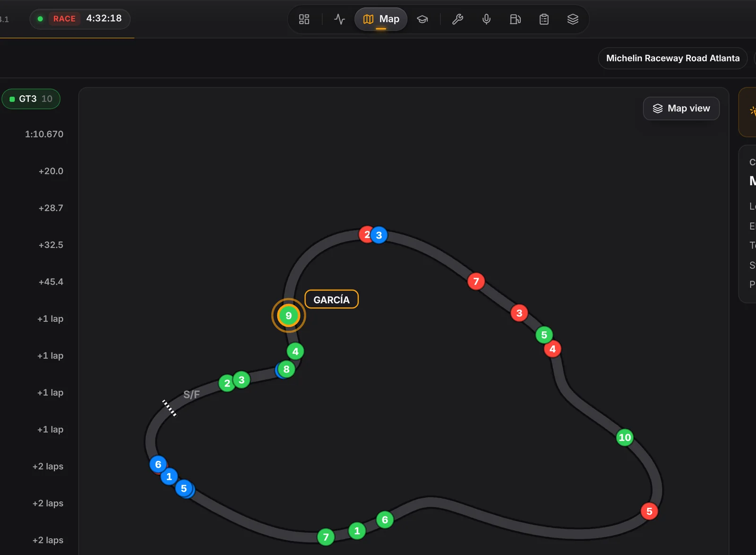Select green car marker 7
756x555 pixels.
pos(326,537)
